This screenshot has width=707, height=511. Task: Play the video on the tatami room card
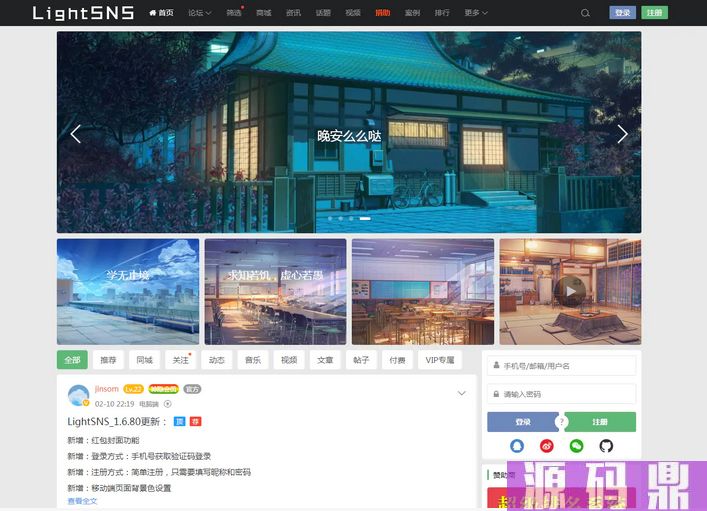570,291
